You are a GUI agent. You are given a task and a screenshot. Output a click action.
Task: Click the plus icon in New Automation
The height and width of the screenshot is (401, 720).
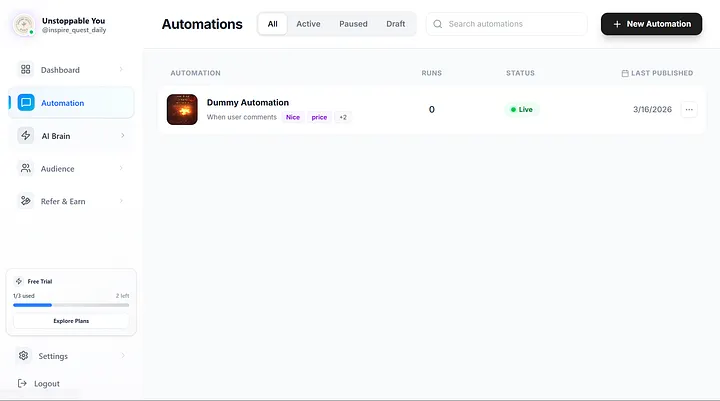(x=617, y=24)
